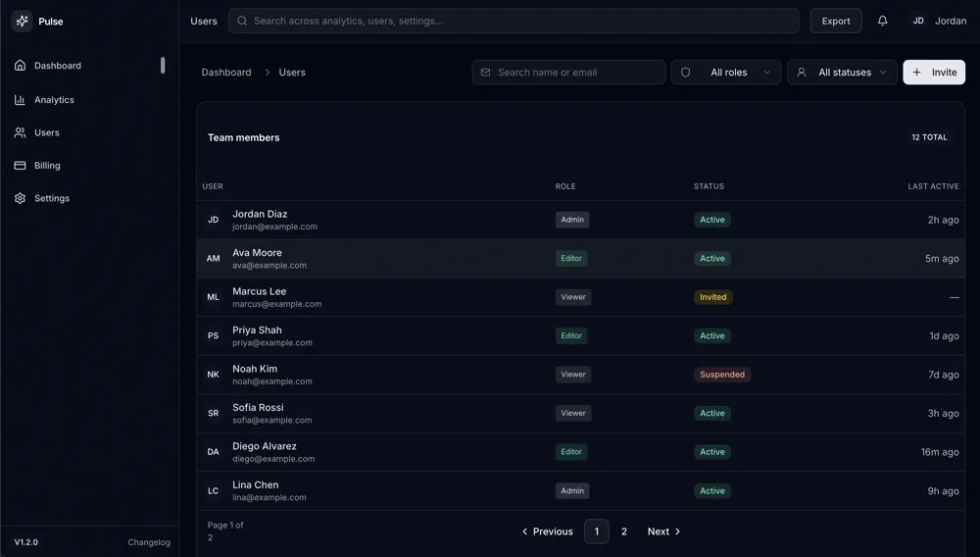
Task: Open Users in the sidebar menu
Action: [x=46, y=132]
